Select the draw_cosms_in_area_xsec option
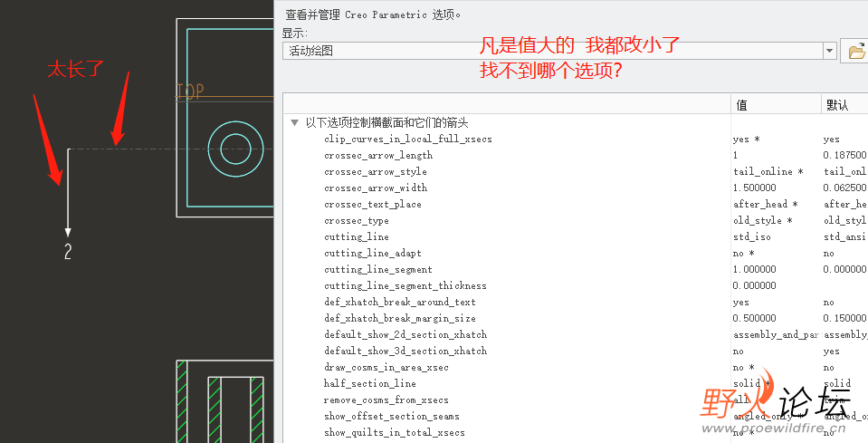Image resolution: width=868 pixels, height=443 pixels. pos(386,367)
